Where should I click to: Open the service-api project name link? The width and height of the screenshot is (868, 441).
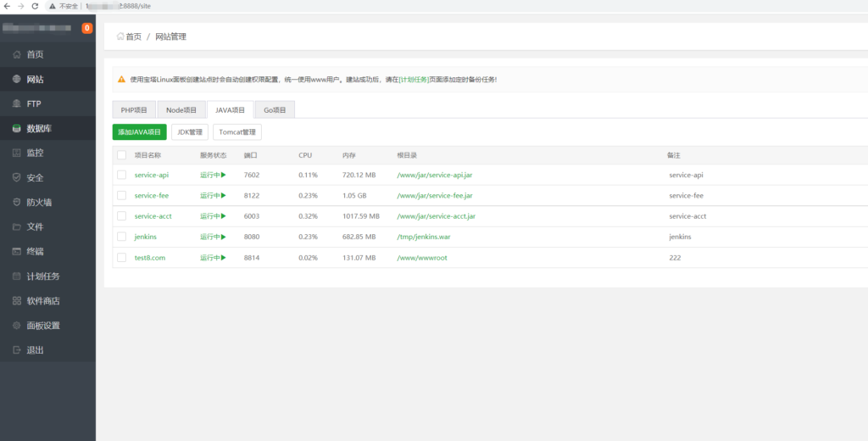point(152,175)
